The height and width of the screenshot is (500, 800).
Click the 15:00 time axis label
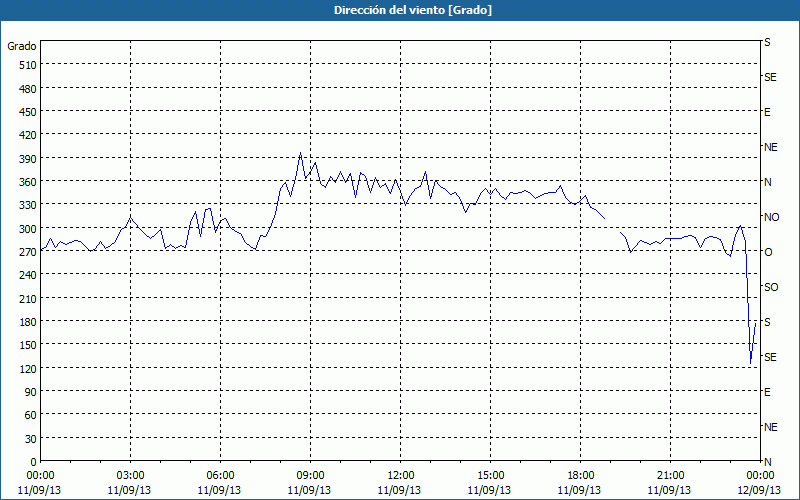tap(490, 476)
